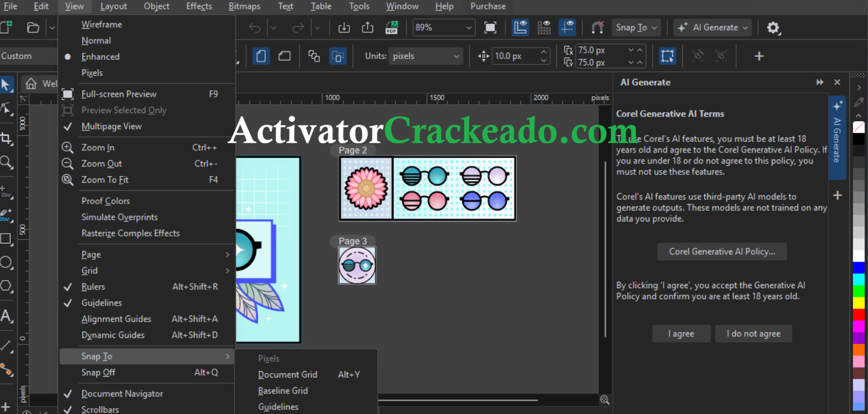
Task: Expand the Grid submenu
Action: (x=147, y=271)
